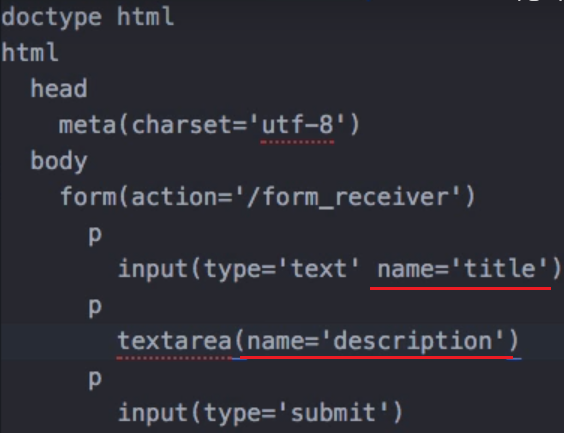Click the 'p' tag above the textarea line
Image resolution: width=564 pixels, height=433 pixels.
pos(95,307)
